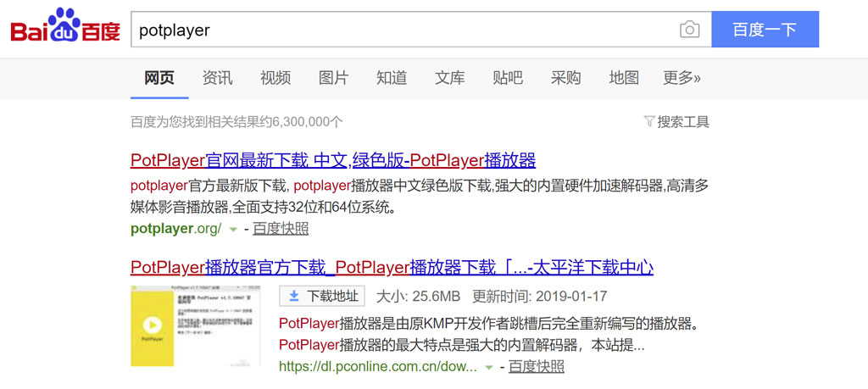Click 更新时间: 2019-01-17 text
This screenshot has height=389, width=868.
point(540,296)
